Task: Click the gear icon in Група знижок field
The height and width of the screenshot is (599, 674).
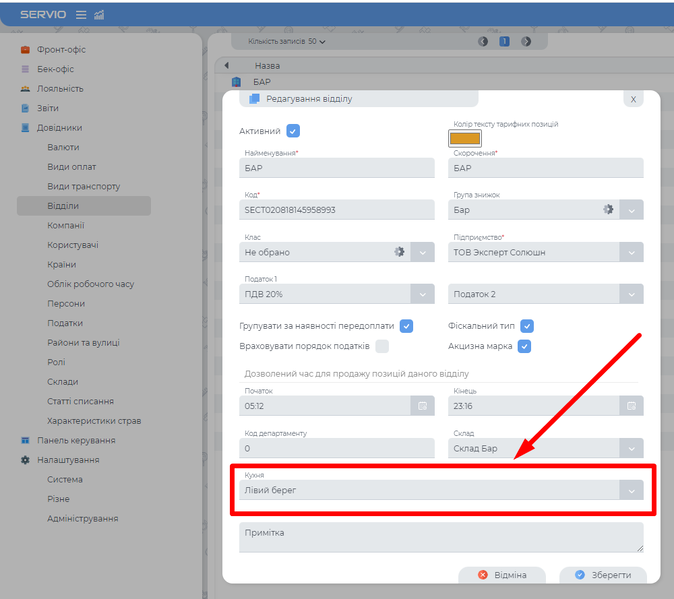Action: tap(607, 209)
